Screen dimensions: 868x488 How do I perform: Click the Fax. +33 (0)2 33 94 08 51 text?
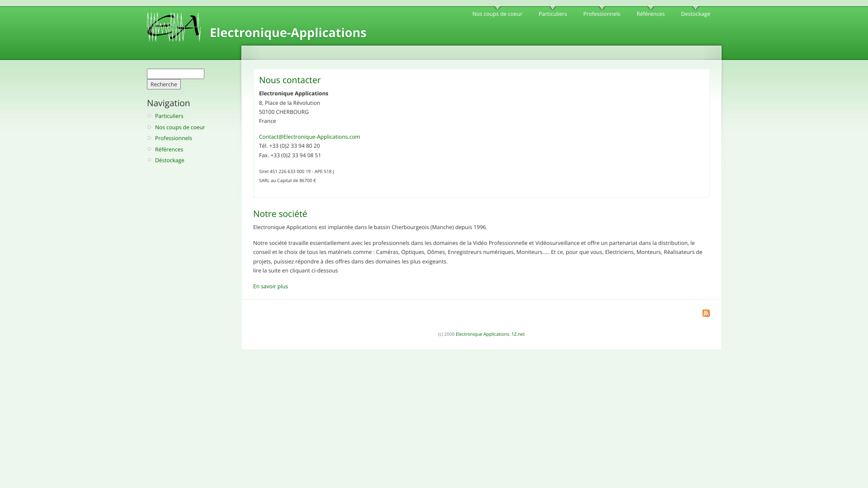290,155
